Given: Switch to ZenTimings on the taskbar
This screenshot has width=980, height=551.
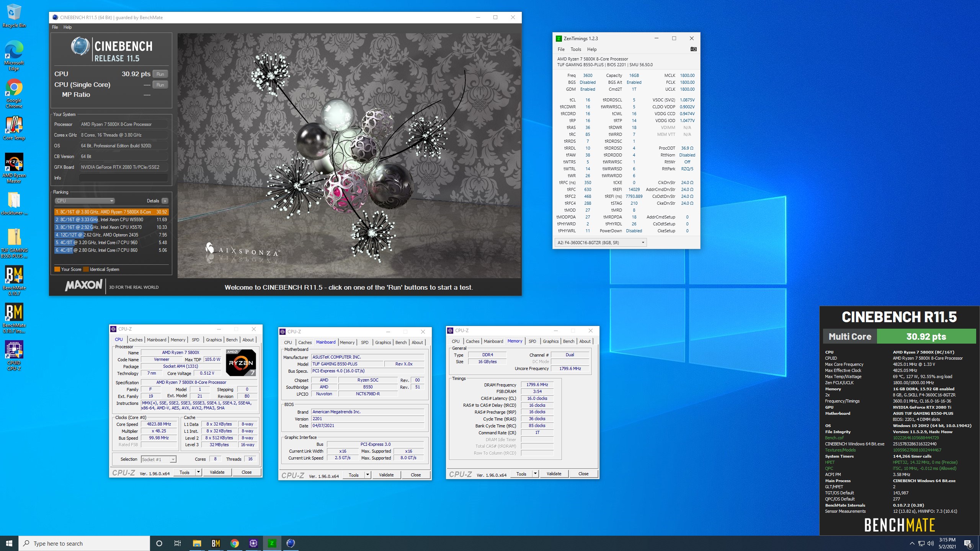Looking at the screenshot, I should pyautogui.click(x=272, y=543).
